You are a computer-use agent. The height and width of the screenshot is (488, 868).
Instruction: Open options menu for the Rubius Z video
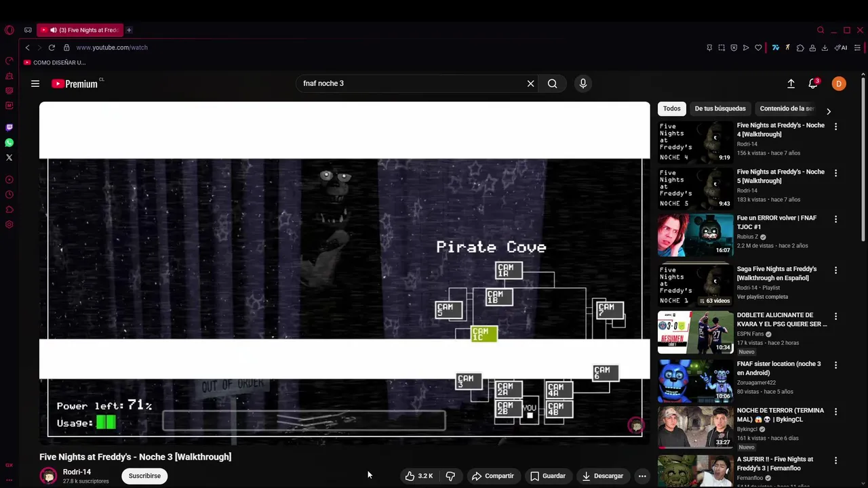pos(835,220)
